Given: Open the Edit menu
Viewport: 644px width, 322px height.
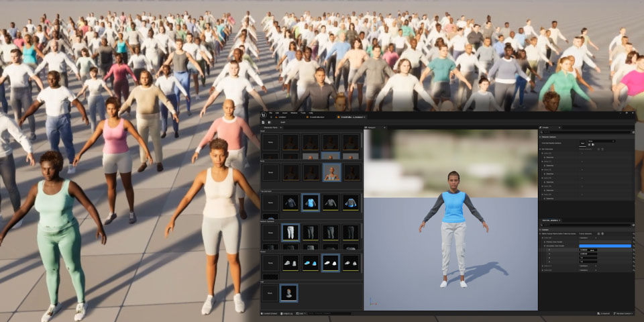Looking at the screenshot, I should 277,113.
